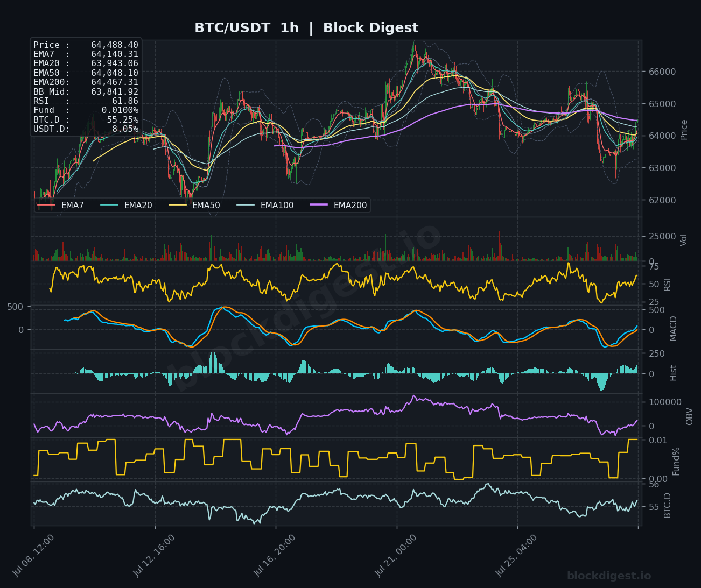Click the Jul 25, 04:00 time label
Viewport: 701px width, 588px height.
click(x=516, y=556)
